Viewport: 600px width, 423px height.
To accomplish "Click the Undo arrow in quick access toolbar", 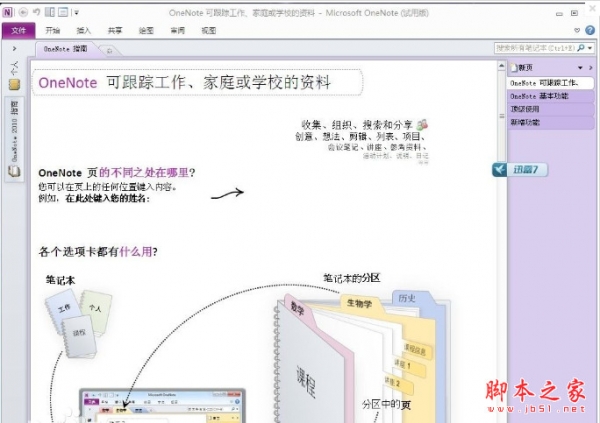I will 37,12.
